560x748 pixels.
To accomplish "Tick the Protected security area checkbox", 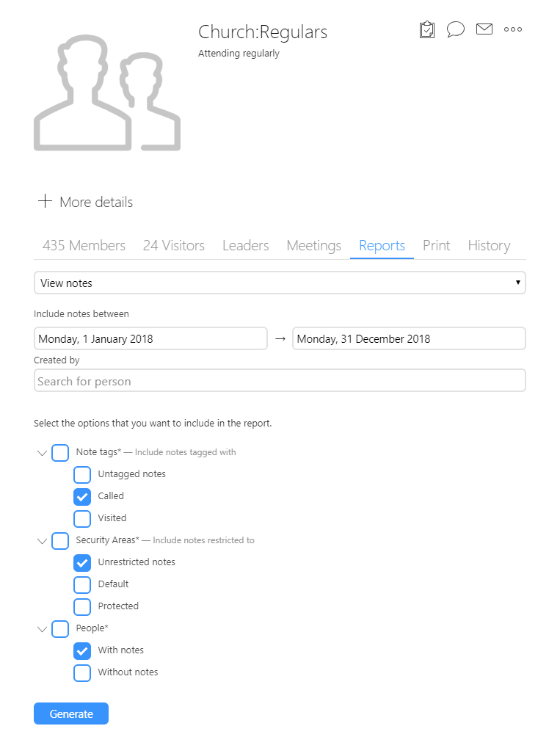I will (x=82, y=606).
